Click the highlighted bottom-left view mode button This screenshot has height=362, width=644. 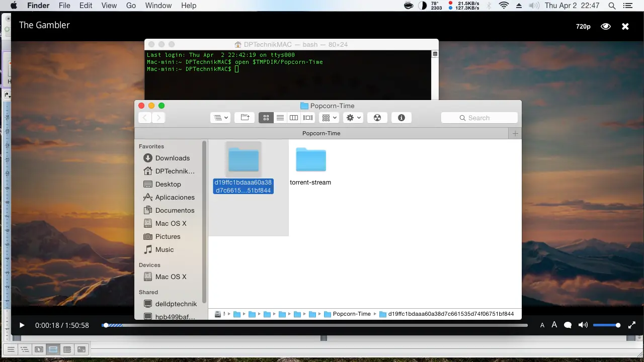pyautogui.click(x=53, y=349)
